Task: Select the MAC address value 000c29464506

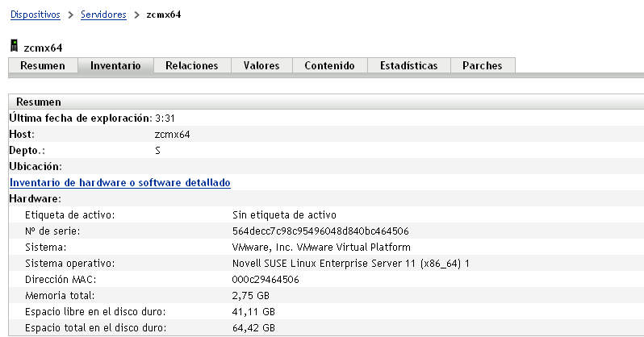Action: click(x=266, y=279)
